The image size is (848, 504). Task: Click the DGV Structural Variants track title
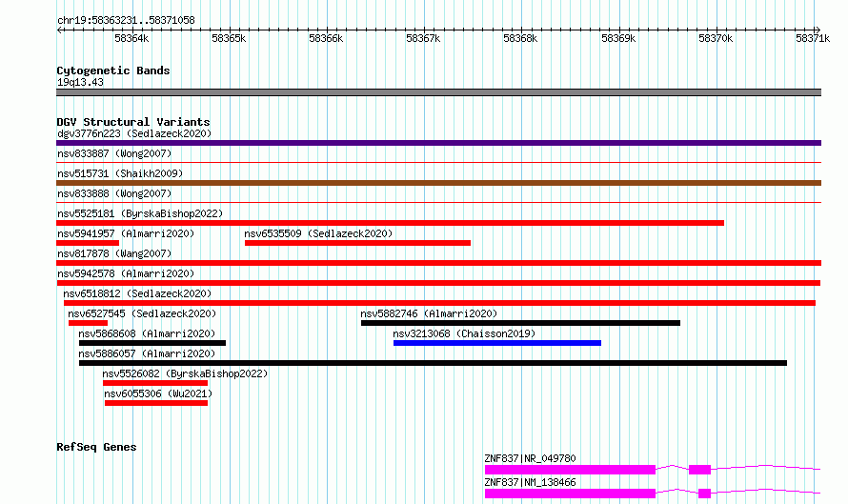133,122
